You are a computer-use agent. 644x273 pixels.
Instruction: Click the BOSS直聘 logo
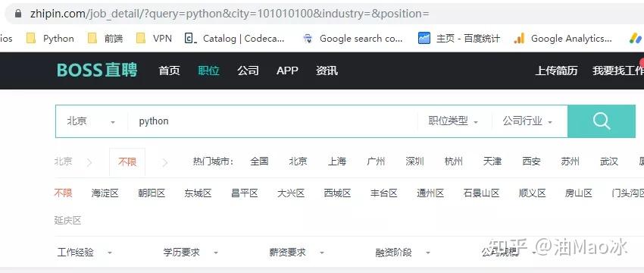97,71
